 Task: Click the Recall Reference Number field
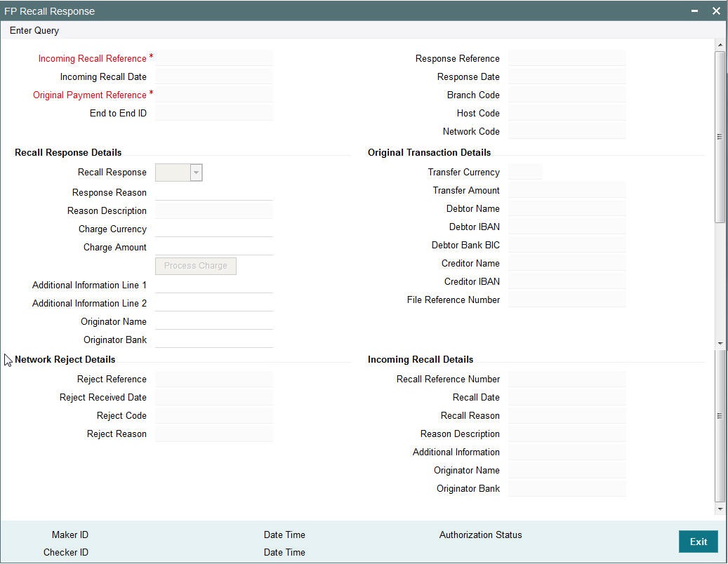(567, 379)
